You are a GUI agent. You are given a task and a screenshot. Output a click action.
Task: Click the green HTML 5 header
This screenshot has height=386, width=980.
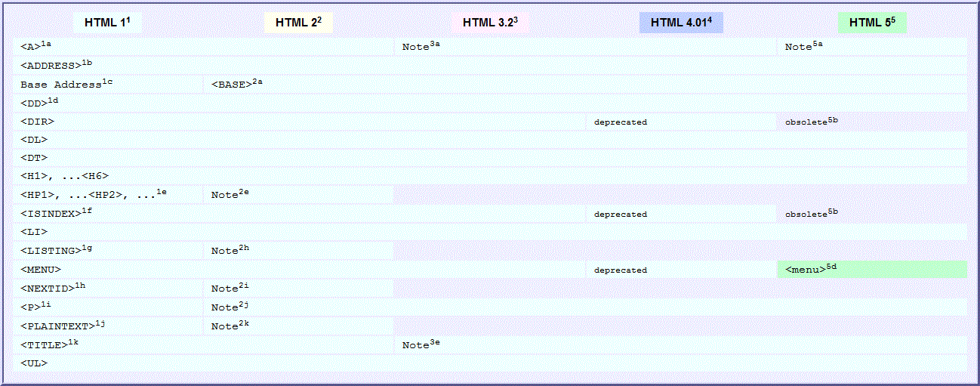click(x=872, y=23)
